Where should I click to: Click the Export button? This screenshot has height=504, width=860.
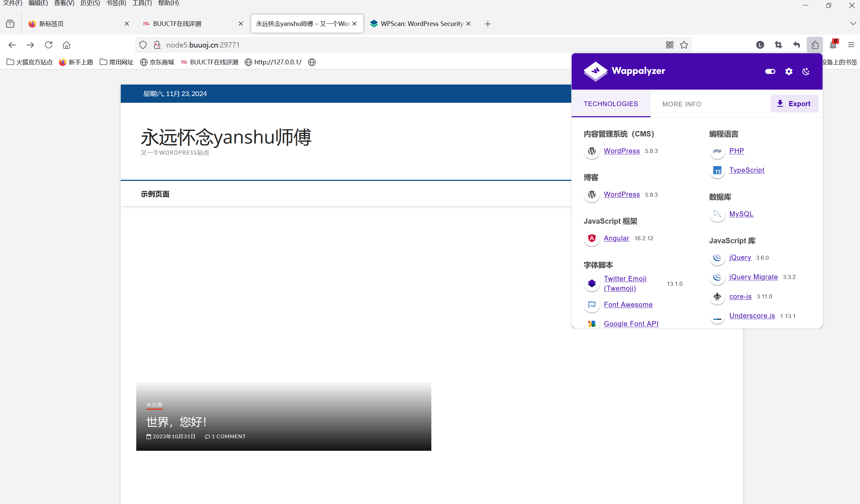pyautogui.click(x=794, y=104)
